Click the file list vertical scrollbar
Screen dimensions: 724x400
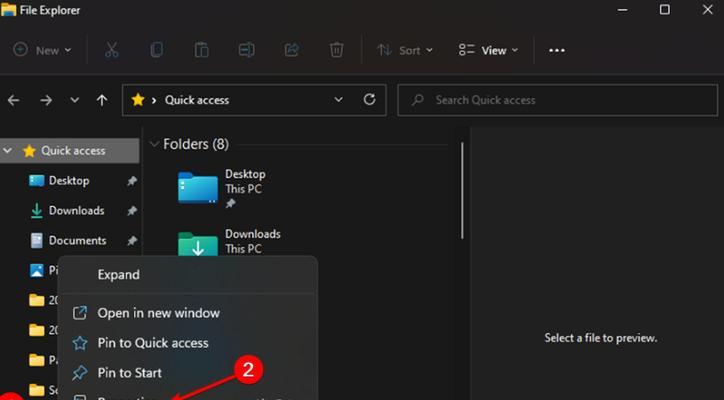(462, 191)
